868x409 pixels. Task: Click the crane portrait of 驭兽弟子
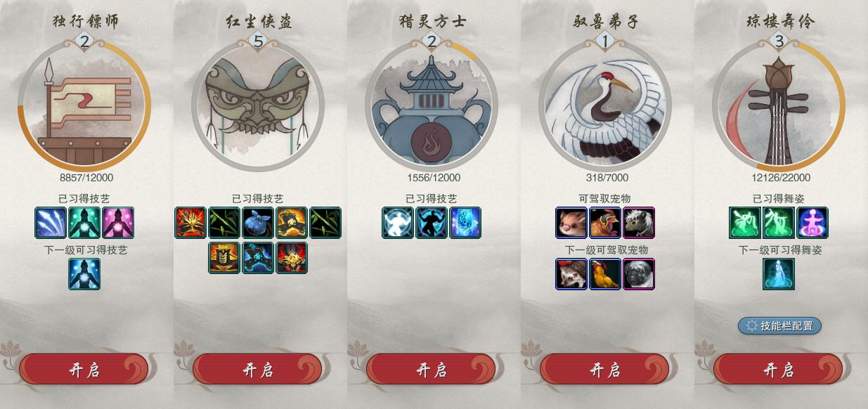click(x=605, y=105)
